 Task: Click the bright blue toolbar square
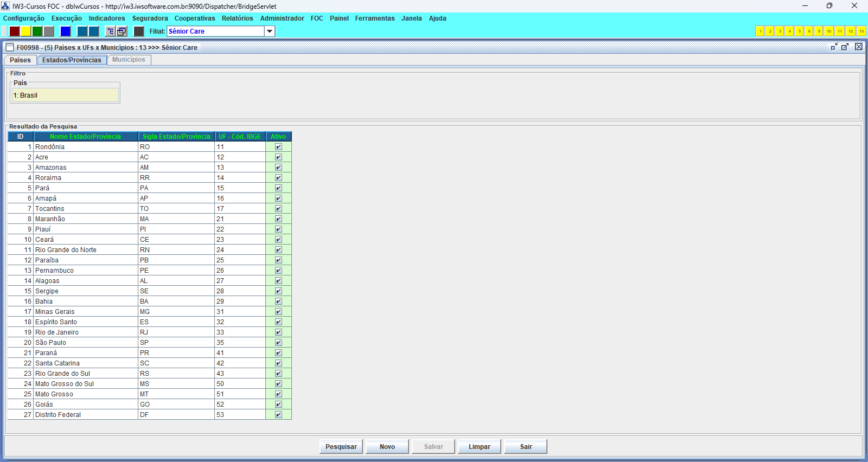tap(66, 31)
